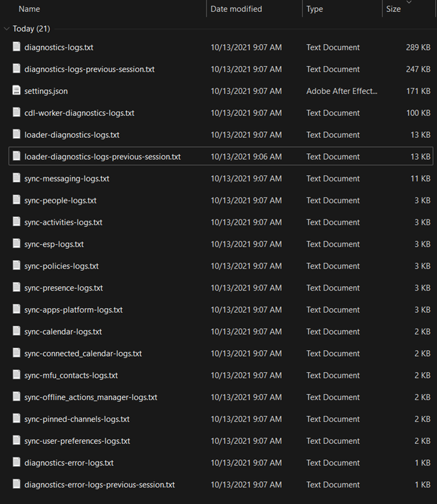Sort files by Type column header
The width and height of the screenshot is (437, 504).
coord(314,9)
